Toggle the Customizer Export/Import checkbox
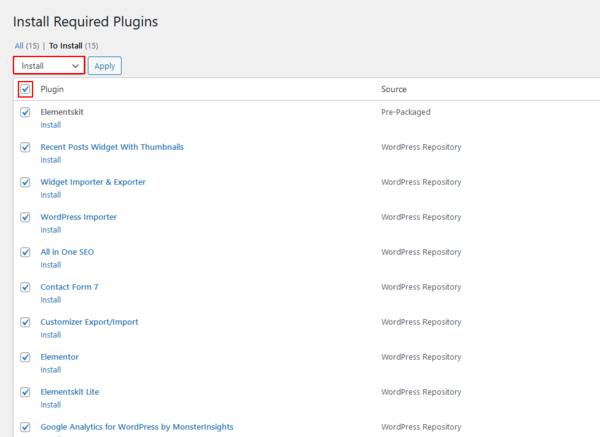The height and width of the screenshot is (437, 600). [x=25, y=322]
